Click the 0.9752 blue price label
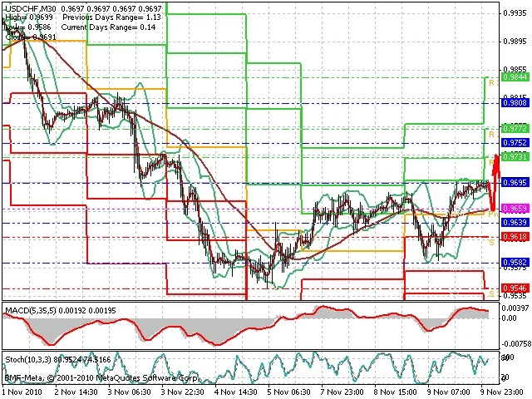The image size is (532, 399). (x=515, y=143)
